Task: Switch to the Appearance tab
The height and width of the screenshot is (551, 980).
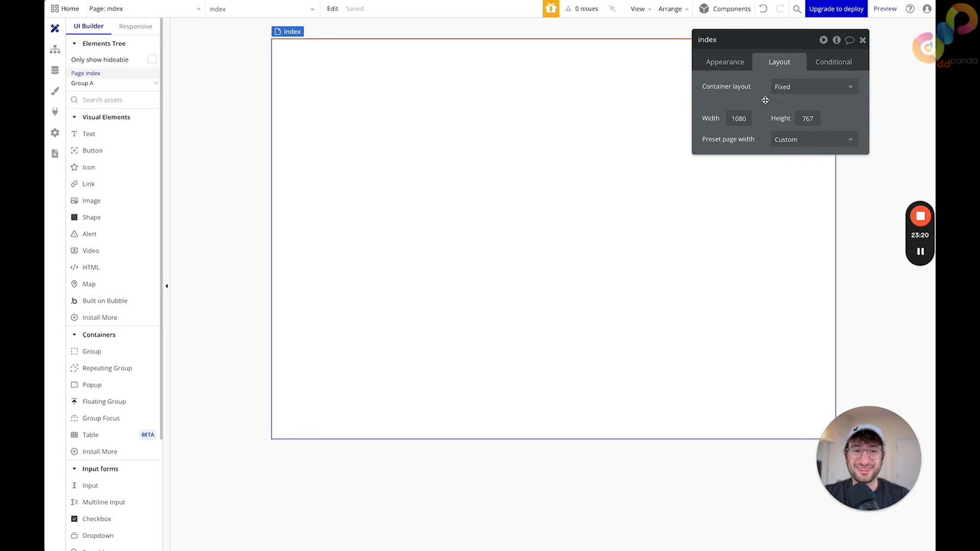Action: 725,62
